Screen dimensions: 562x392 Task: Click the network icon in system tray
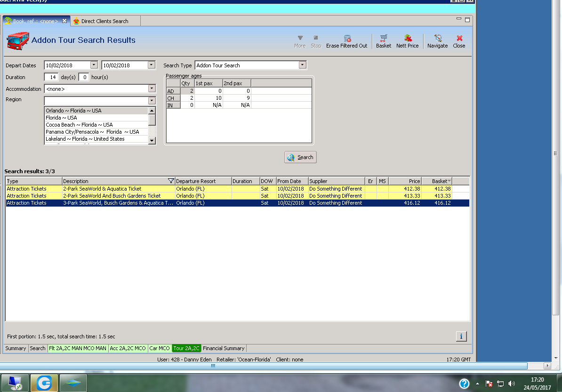(500, 384)
